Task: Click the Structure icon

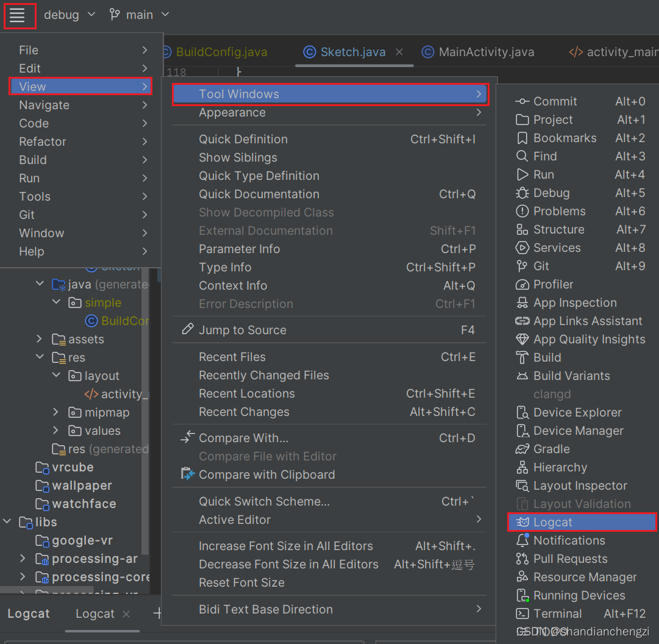Action: (522, 229)
